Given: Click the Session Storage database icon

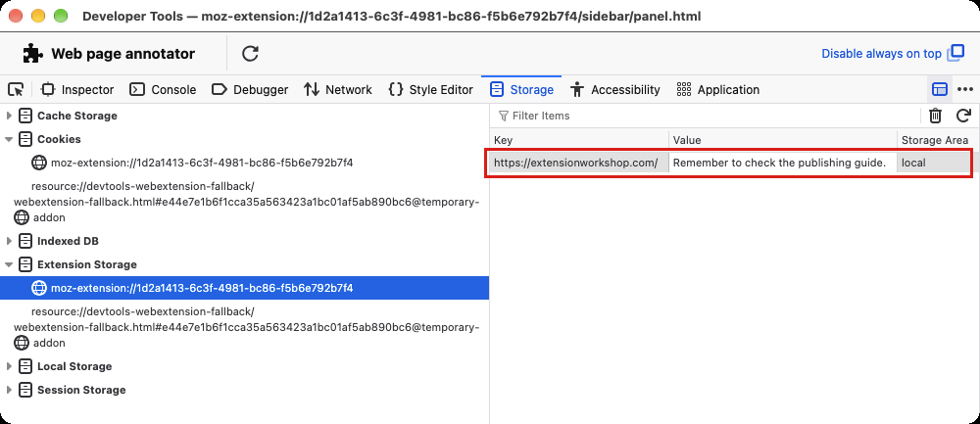Looking at the screenshot, I should [x=25, y=391].
